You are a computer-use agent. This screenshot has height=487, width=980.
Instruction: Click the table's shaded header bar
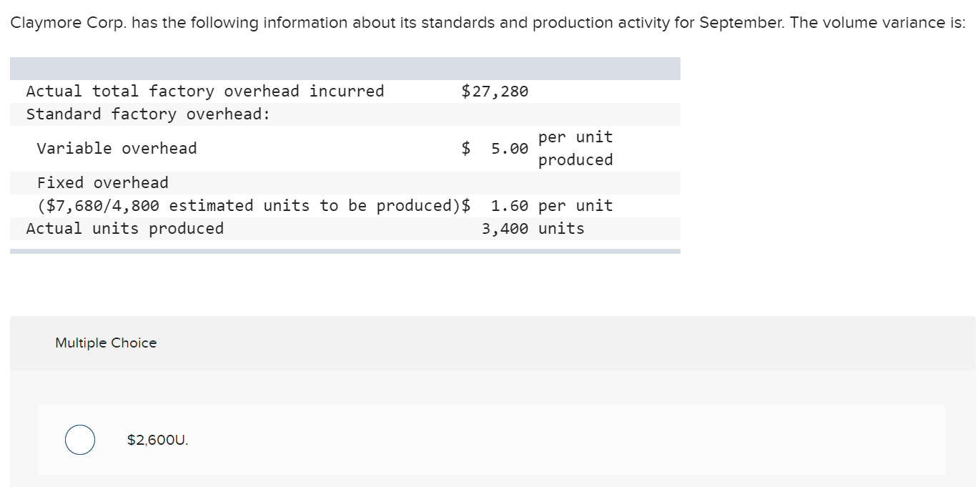tap(345, 69)
